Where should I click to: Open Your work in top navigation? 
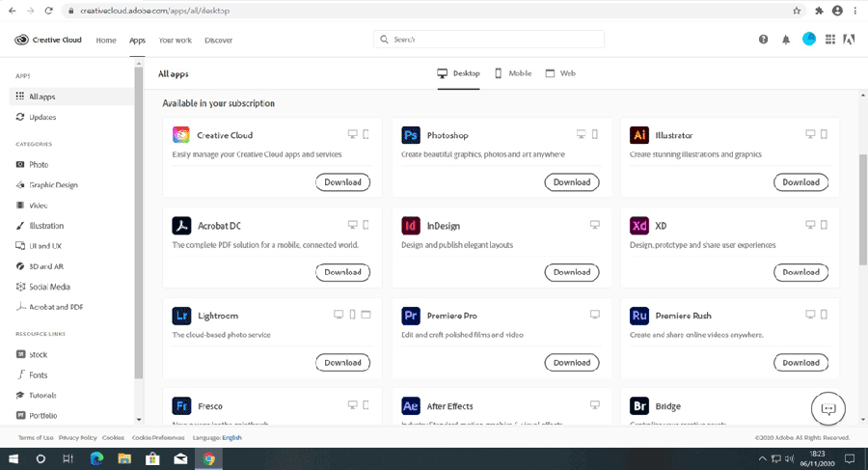click(x=175, y=40)
